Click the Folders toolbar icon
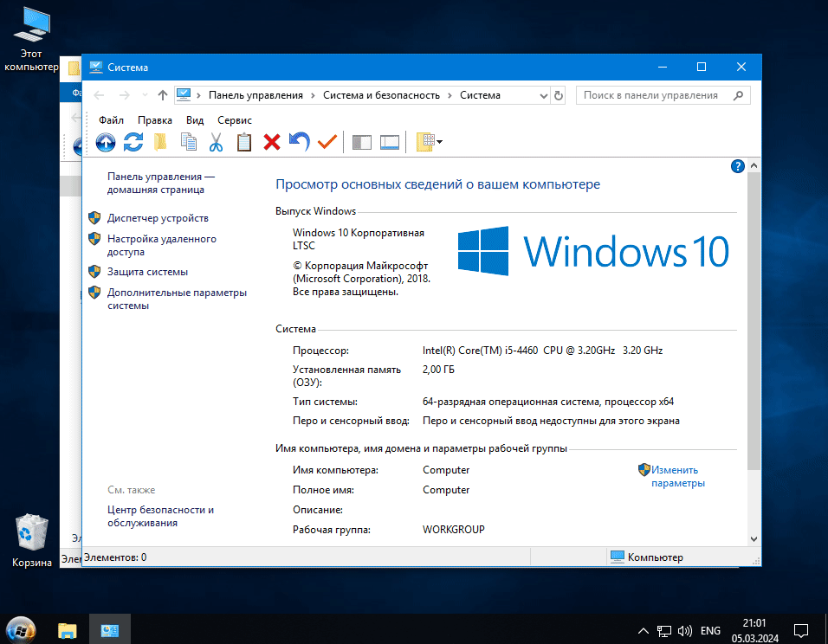The width and height of the screenshot is (828, 644). pyautogui.click(x=160, y=142)
